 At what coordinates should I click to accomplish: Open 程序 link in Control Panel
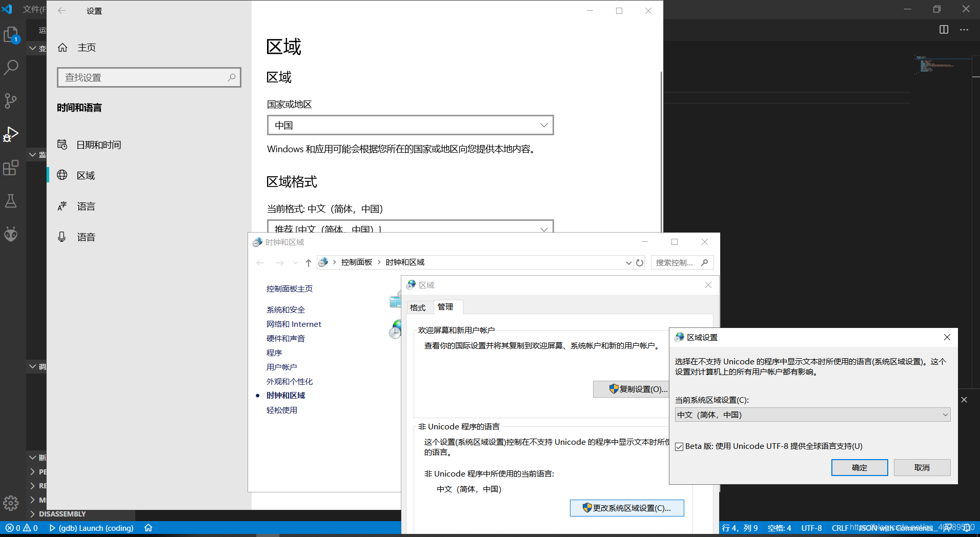pos(274,353)
